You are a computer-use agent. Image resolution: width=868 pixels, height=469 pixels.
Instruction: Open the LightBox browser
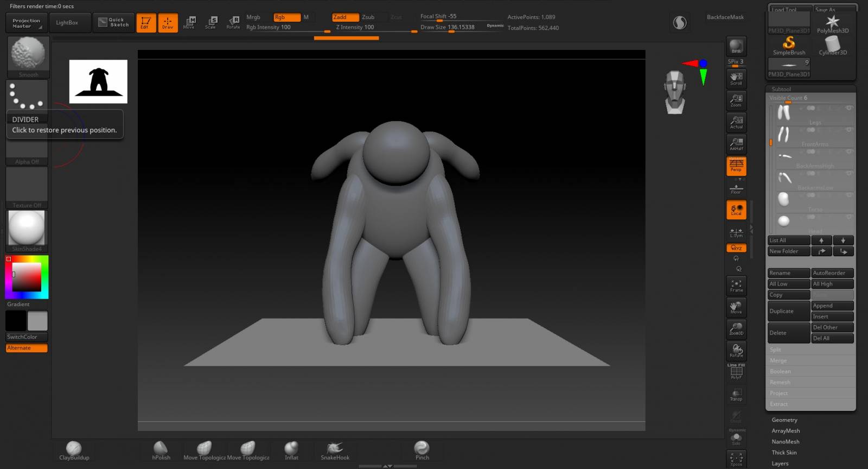(x=67, y=23)
